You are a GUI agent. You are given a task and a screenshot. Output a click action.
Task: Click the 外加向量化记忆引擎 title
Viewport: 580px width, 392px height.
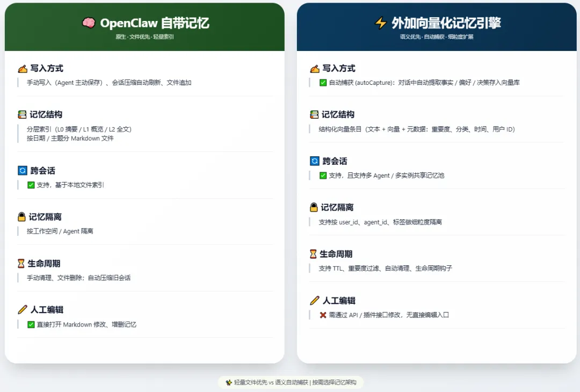point(446,23)
